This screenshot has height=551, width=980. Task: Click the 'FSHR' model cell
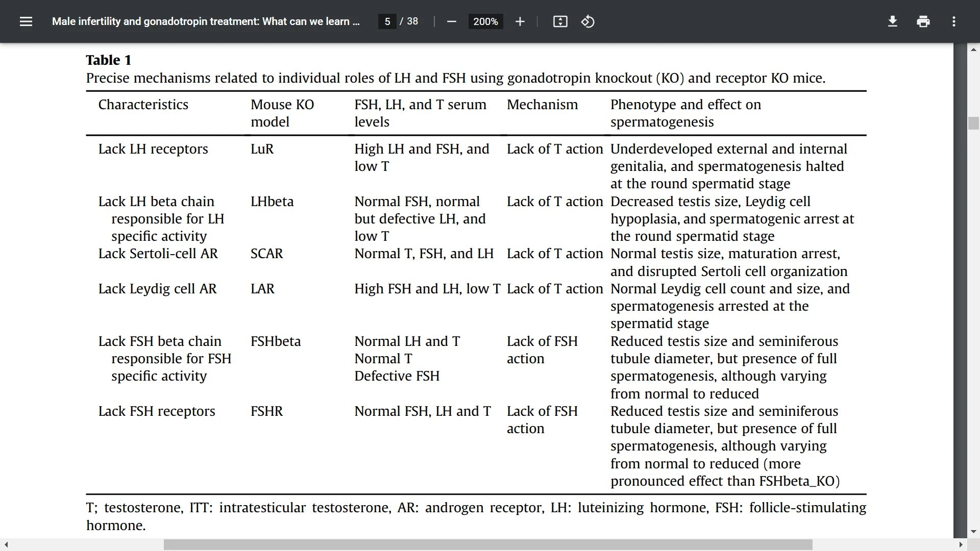coord(266,411)
